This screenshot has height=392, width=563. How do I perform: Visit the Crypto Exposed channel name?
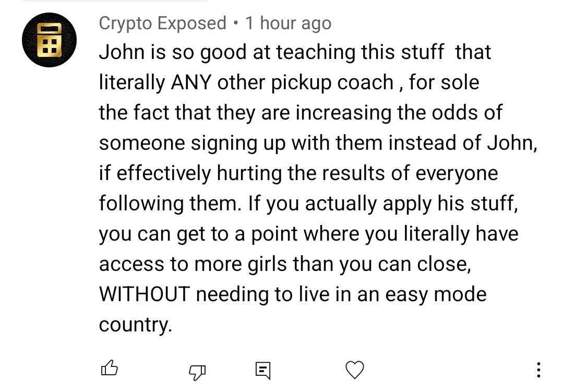[162, 23]
